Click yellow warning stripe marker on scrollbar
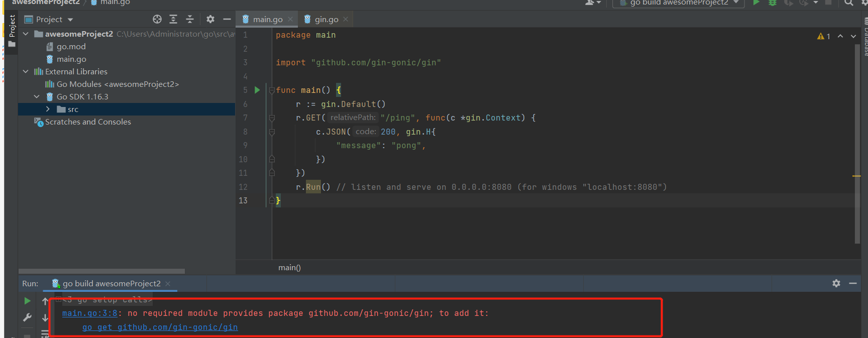Image resolution: width=868 pixels, height=338 pixels. click(856, 176)
